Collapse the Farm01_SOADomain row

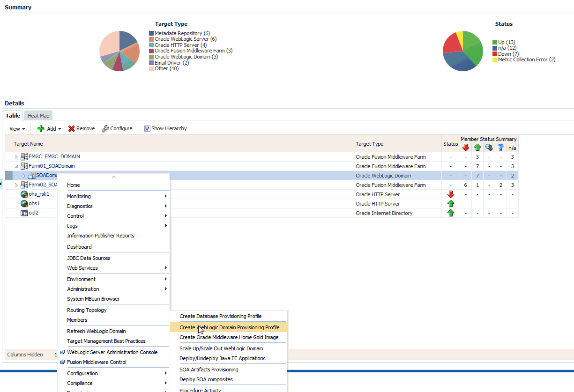pyautogui.click(x=16, y=166)
